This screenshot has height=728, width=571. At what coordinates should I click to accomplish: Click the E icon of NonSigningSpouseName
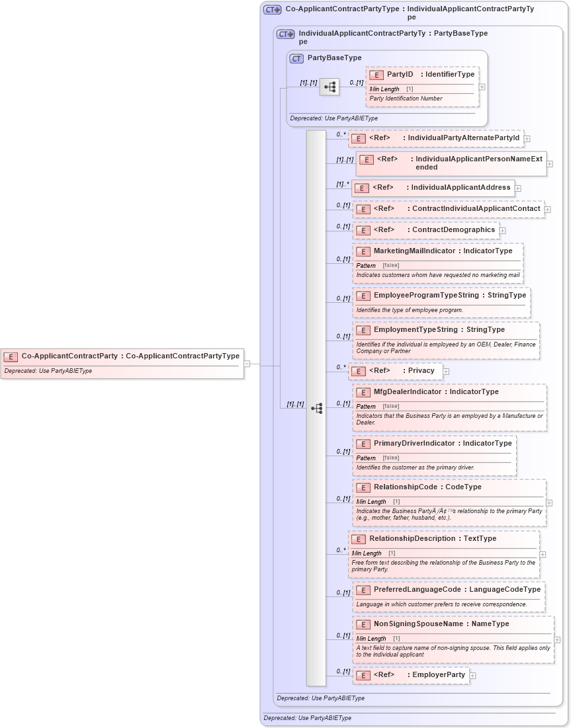pos(363,624)
